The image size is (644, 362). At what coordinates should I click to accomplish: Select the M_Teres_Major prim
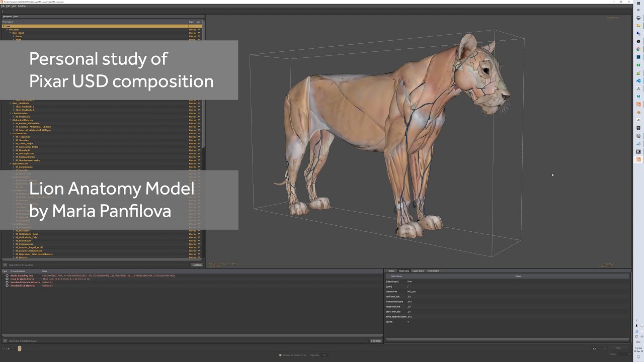point(24,143)
